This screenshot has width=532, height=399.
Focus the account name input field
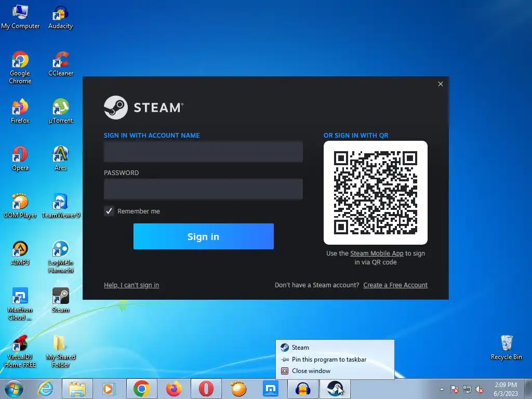[203, 152]
